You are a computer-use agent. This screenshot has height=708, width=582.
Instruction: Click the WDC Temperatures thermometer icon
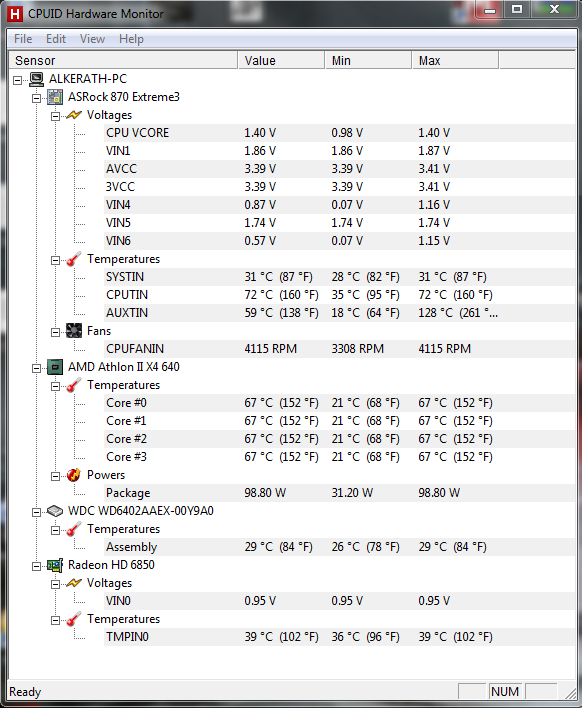[x=74, y=529]
